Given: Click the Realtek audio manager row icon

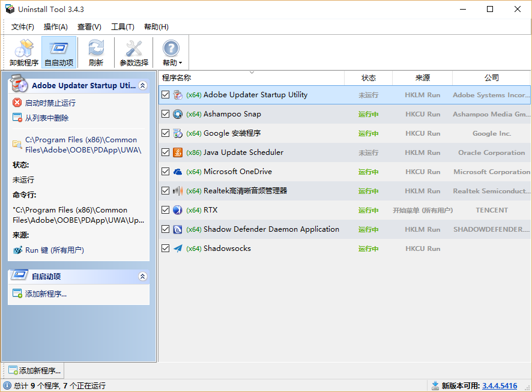Looking at the screenshot, I should click(178, 191).
